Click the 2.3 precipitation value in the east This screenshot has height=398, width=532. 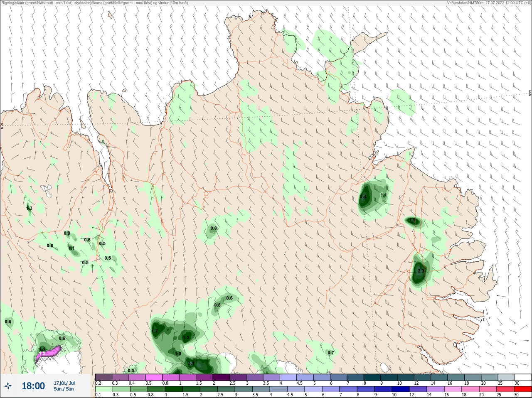pos(421,271)
